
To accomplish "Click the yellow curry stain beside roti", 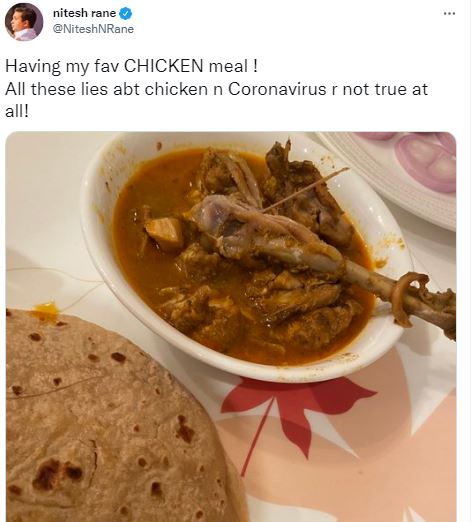I will point(46,310).
